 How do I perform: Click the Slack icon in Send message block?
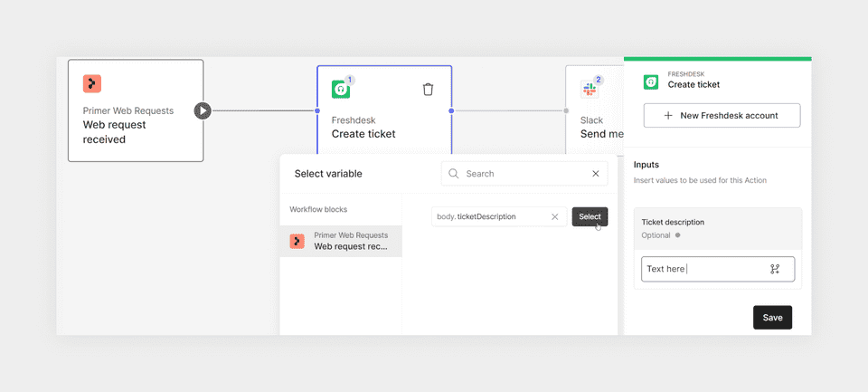(x=589, y=90)
